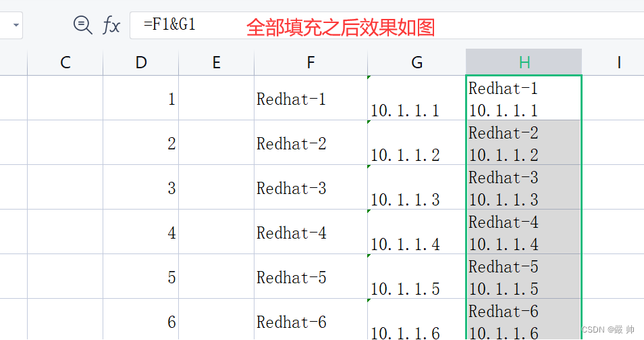Select column F header
This screenshot has height=340, width=644.
pyautogui.click(x=311, y=62)
